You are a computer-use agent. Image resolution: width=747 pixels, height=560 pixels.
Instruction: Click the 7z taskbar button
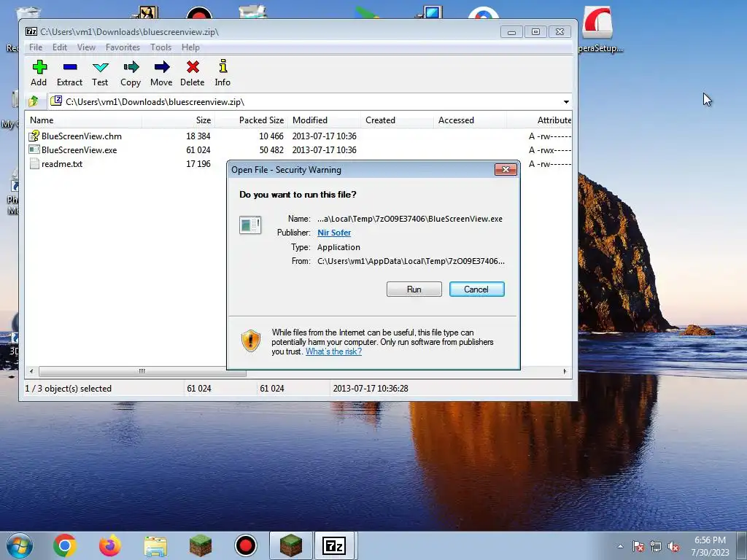click(x=334, y=545)
